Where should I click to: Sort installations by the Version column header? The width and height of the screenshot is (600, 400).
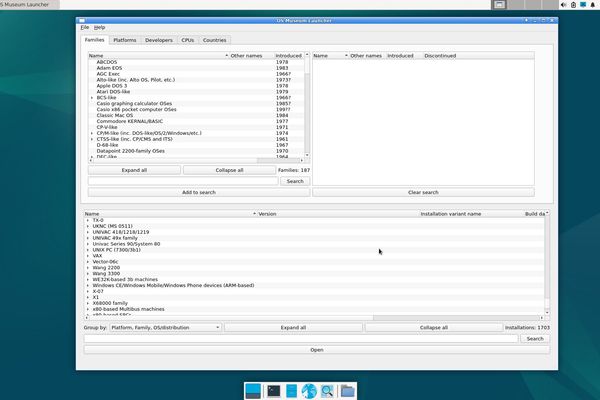click(338, 214)
